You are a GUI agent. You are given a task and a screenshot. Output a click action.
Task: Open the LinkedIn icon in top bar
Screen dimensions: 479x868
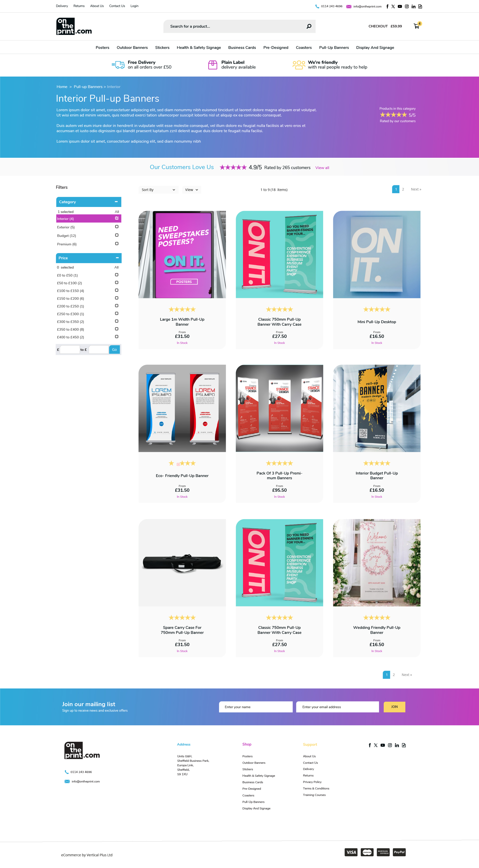[414, 6]
